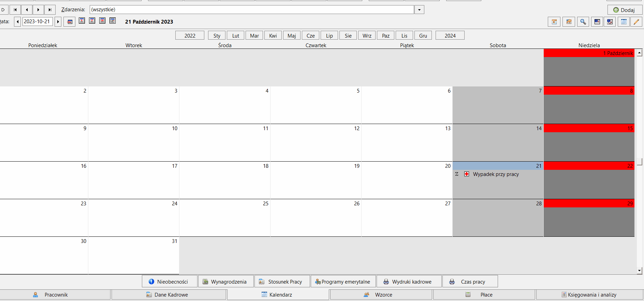Jump to the Lis month button
Viewport: 644px width, 301px height.
pyautogui.click(x=405, y=36)
